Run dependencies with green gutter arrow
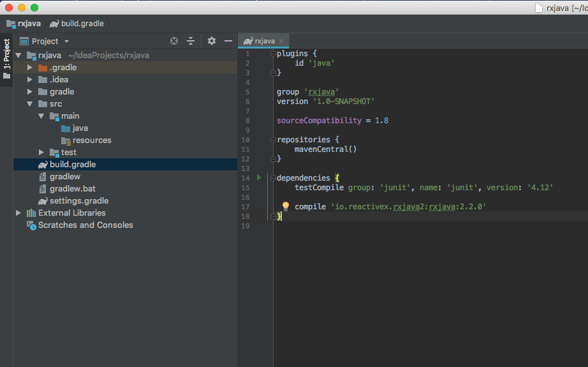 tap(259, 177)
